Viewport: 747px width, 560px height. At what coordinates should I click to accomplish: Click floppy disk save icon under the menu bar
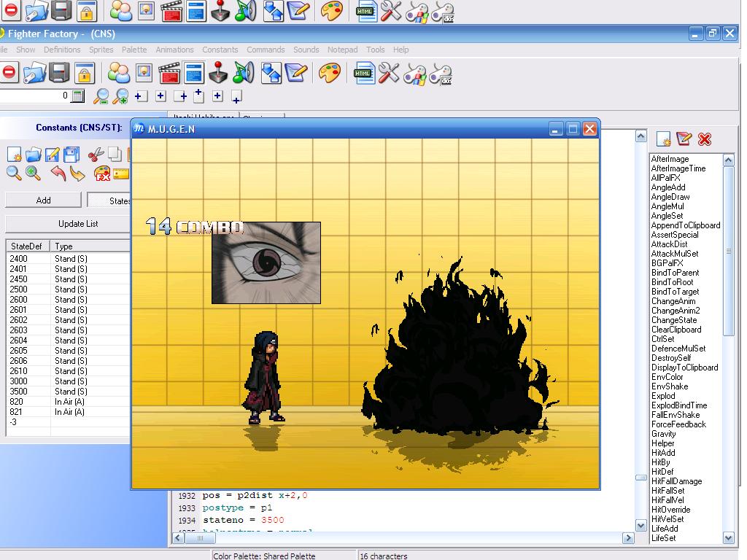pyautogui.click(x=59, y=73)
